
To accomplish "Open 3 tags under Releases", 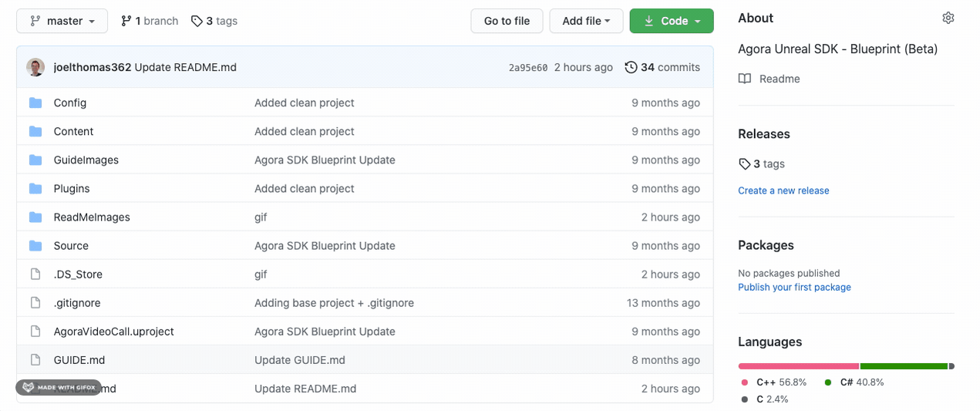I will (769, 163).
